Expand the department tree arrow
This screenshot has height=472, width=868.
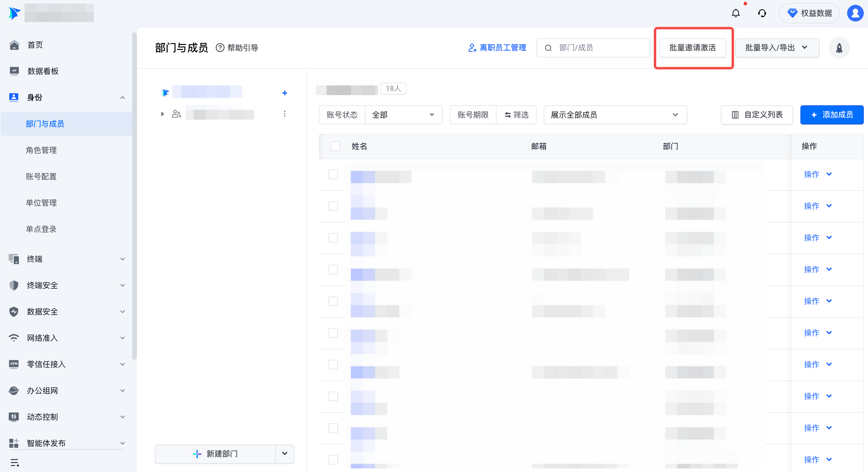[162, 114]
